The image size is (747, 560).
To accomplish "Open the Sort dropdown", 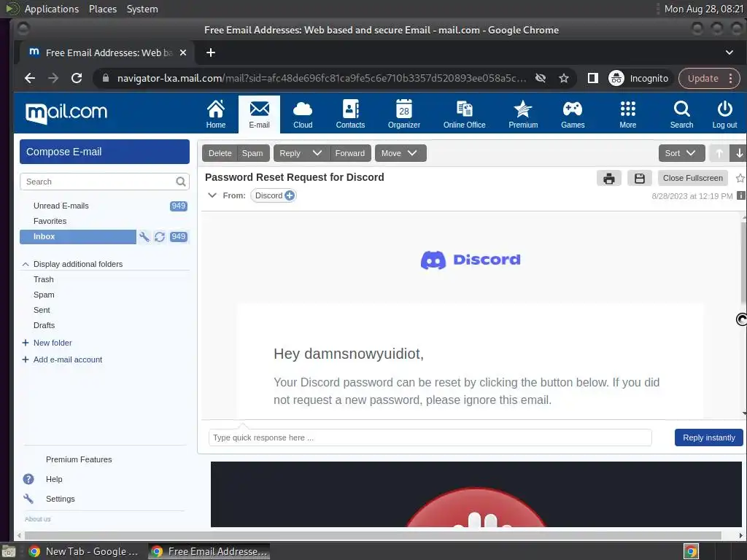I will (681, 153).
